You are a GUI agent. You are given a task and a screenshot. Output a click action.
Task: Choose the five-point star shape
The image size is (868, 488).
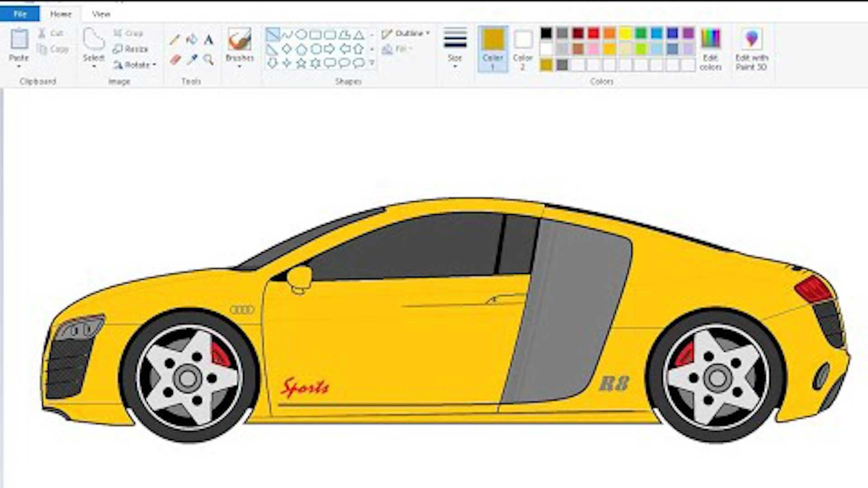pyautogui.click(x=301, y=63)
